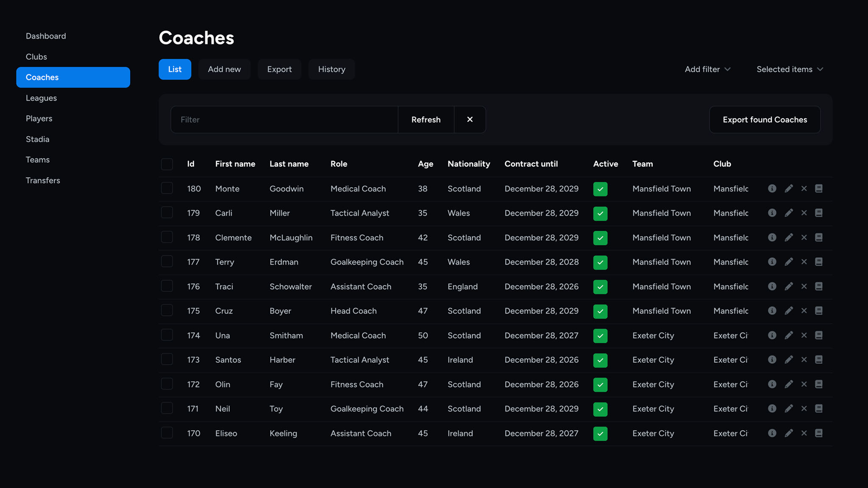Show info for Cruz Boyer row
This screenshot has width=868, height=488.
click(772, 311)
